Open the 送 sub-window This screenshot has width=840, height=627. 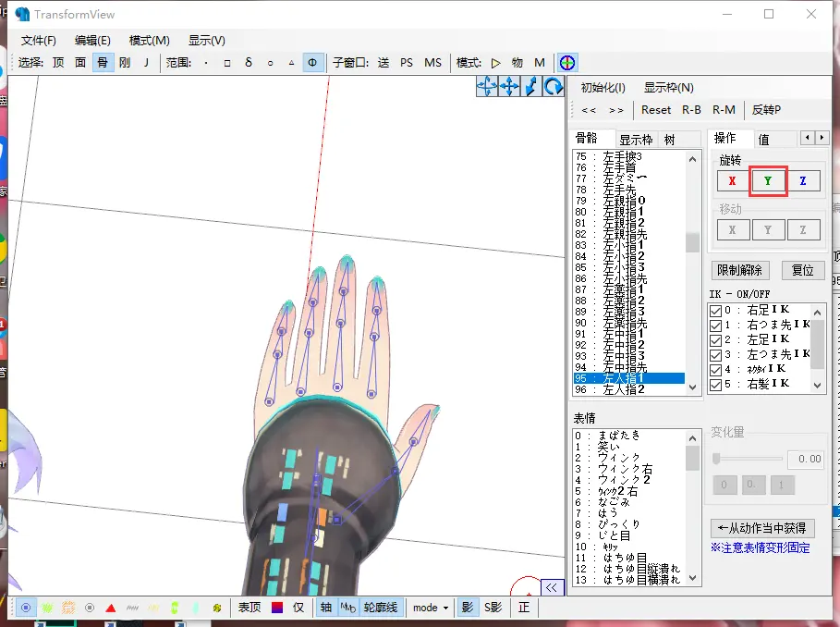[x=383, y=63]
